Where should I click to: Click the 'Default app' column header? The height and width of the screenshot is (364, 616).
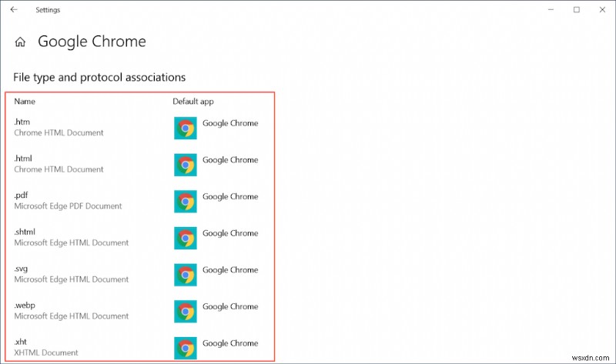click(x=193, y=102)
